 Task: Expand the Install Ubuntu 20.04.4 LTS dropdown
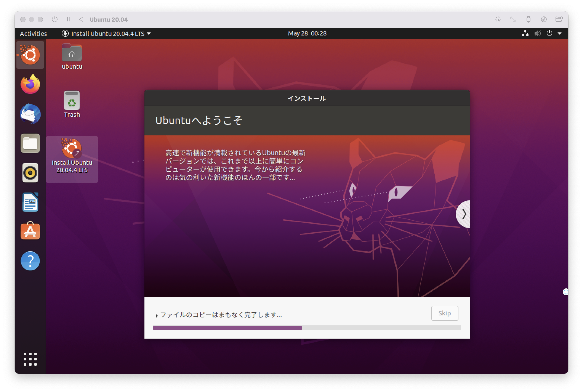tap(151, 33)
